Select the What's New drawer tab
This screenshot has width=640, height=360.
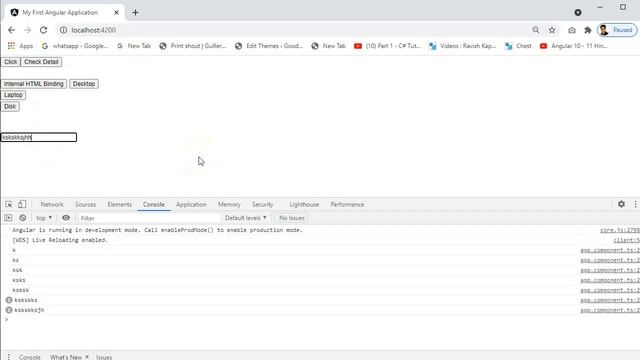pyautogui.click(x=66, y=357)
